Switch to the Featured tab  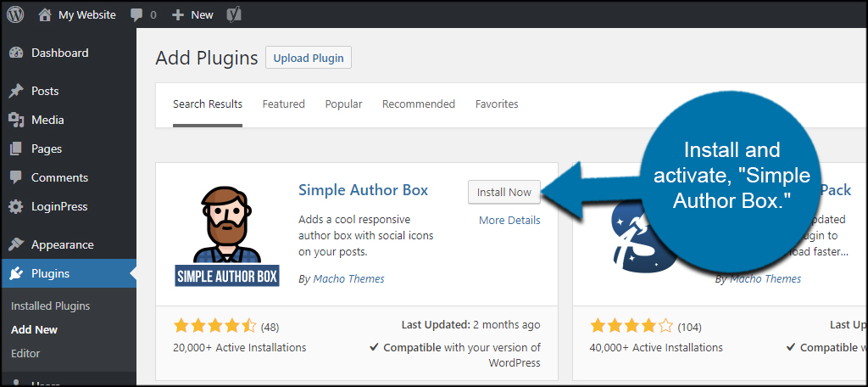[283, 104]
